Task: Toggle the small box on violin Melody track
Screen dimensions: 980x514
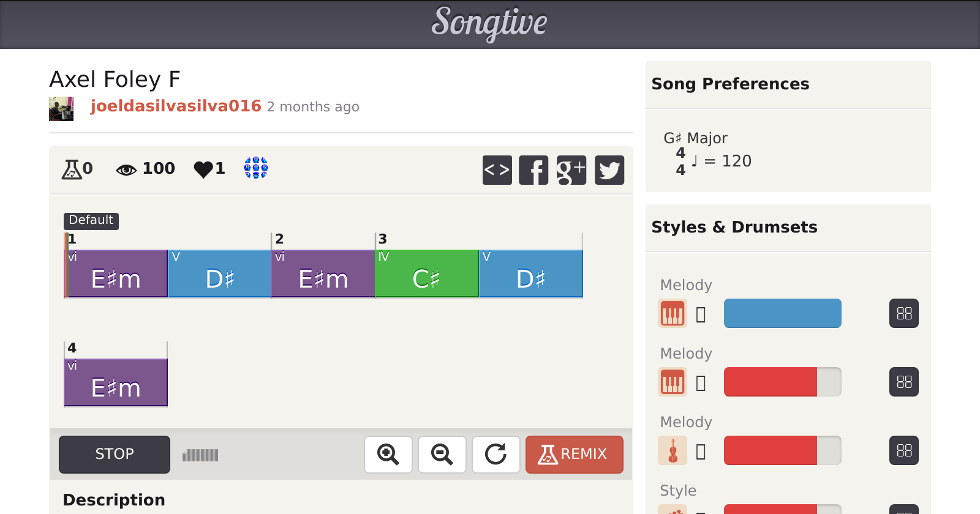Action: [x=701, y=452]
